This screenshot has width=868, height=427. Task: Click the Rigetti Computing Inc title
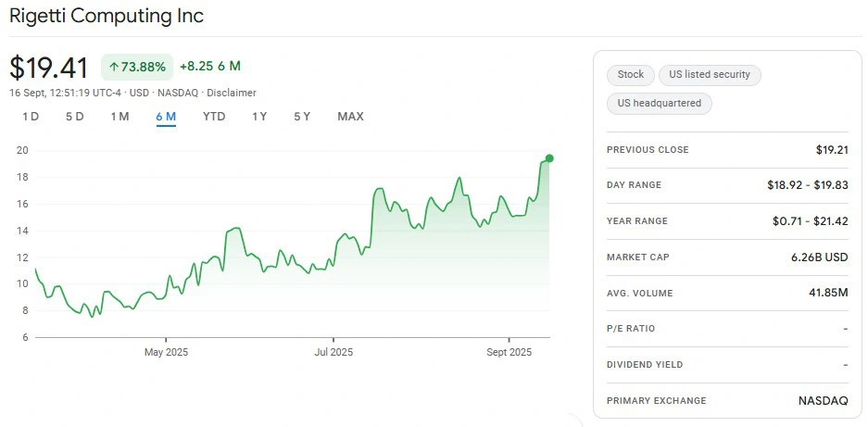coord(107,16)
